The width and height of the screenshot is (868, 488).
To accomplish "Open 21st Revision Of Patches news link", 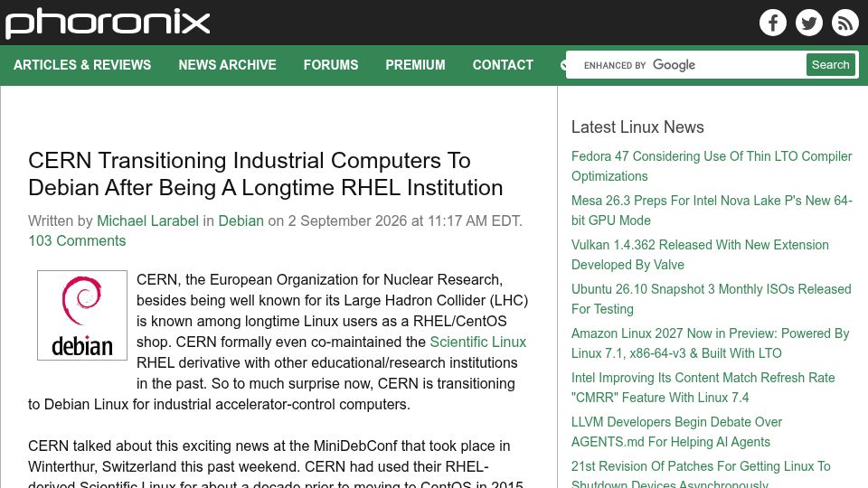I will point(701,473).
